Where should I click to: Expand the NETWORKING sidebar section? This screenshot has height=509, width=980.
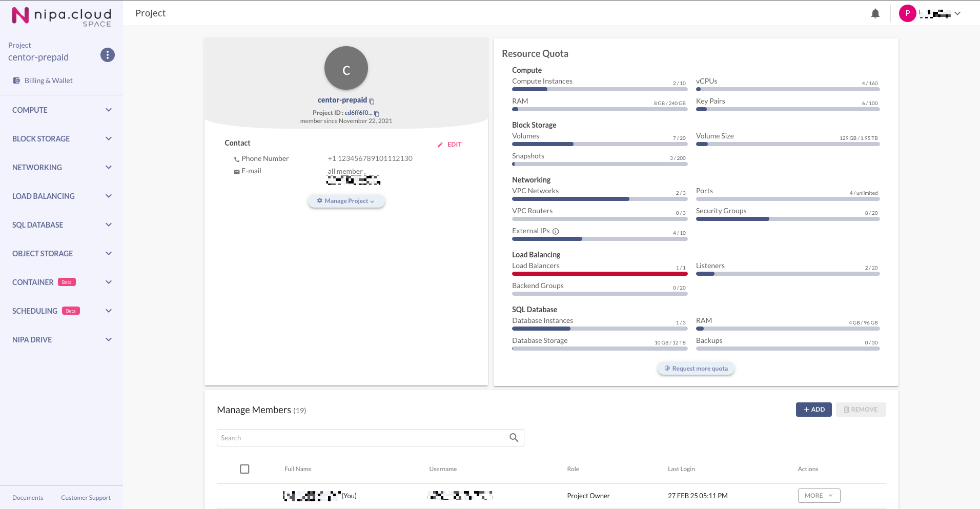click(62, 168)
